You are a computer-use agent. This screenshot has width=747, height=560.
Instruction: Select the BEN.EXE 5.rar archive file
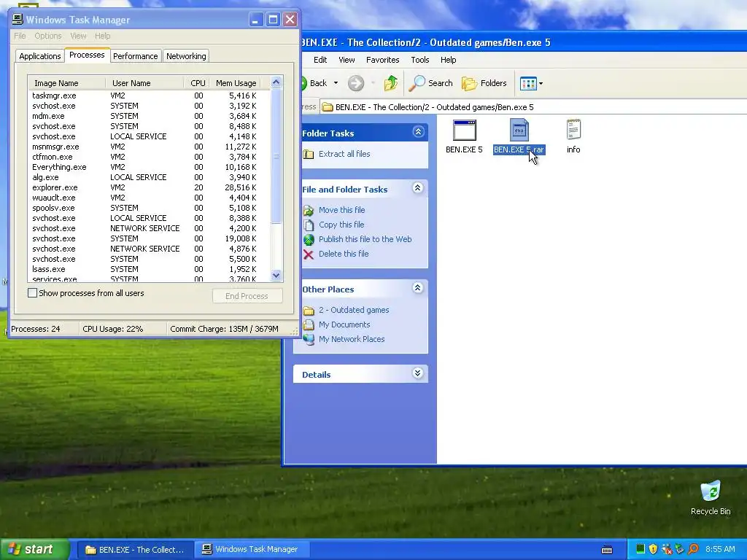click(519, 136)
